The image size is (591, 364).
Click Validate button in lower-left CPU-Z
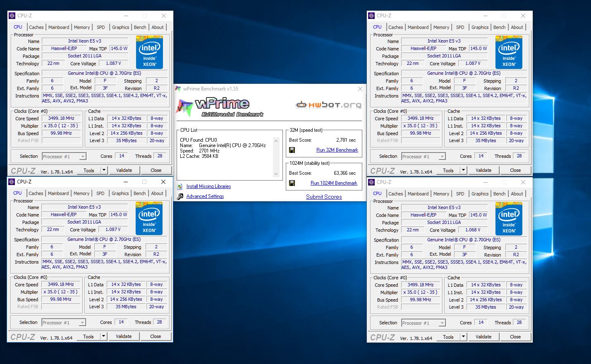coord(124,336)
